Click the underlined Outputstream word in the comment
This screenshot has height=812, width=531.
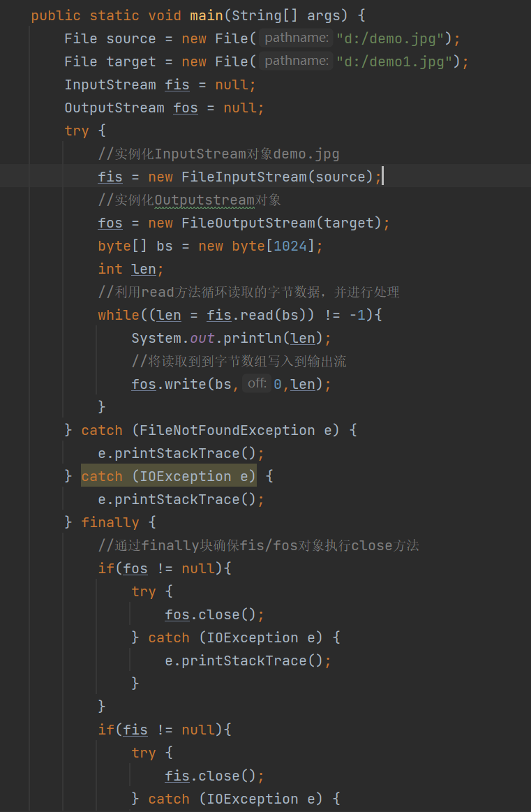(x=204, y=200)
